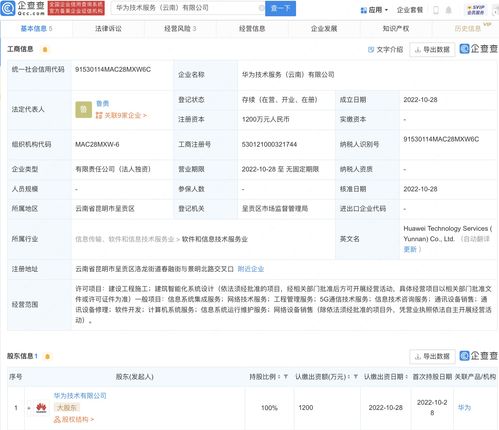Open the 企业套餐 link
The height and width of the screenshot is (430, 499).
click(410, 10)
